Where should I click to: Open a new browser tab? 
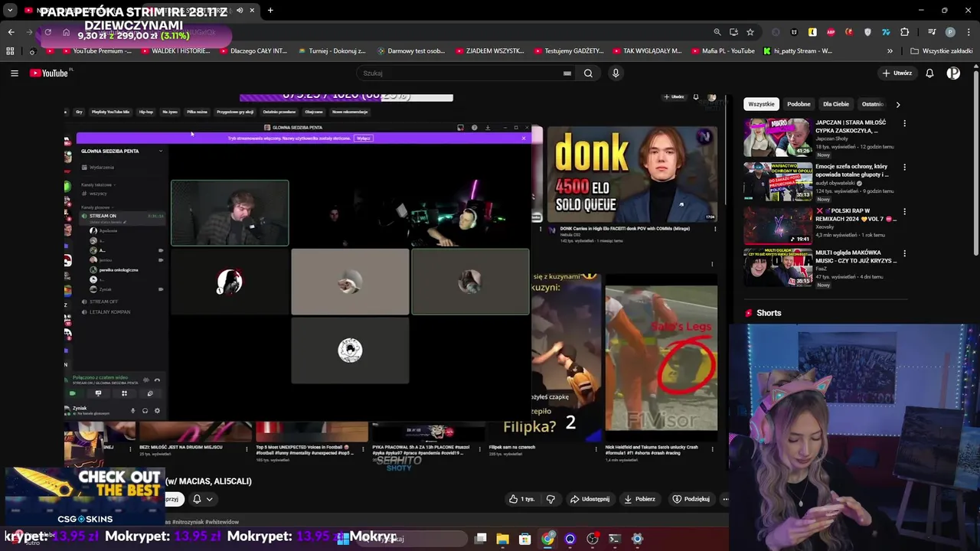[270, 11]
